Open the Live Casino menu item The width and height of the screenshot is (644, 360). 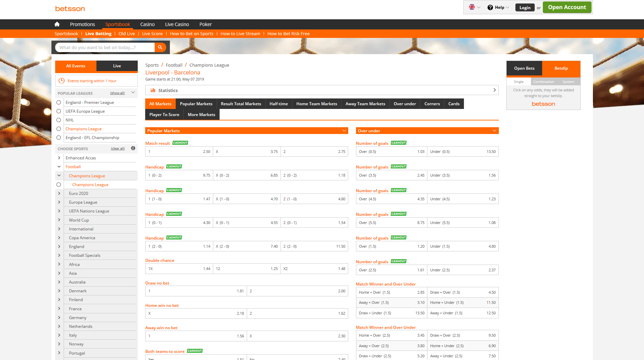click(177, 24)
